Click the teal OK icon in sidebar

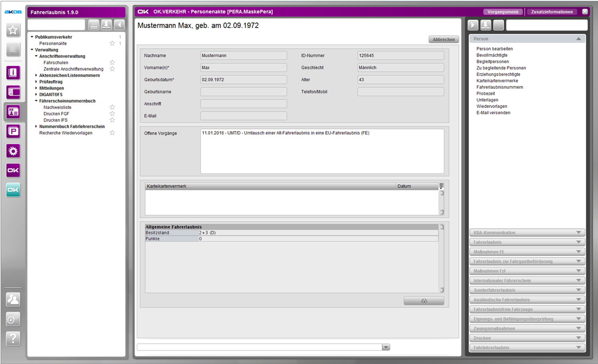[13, 190]
